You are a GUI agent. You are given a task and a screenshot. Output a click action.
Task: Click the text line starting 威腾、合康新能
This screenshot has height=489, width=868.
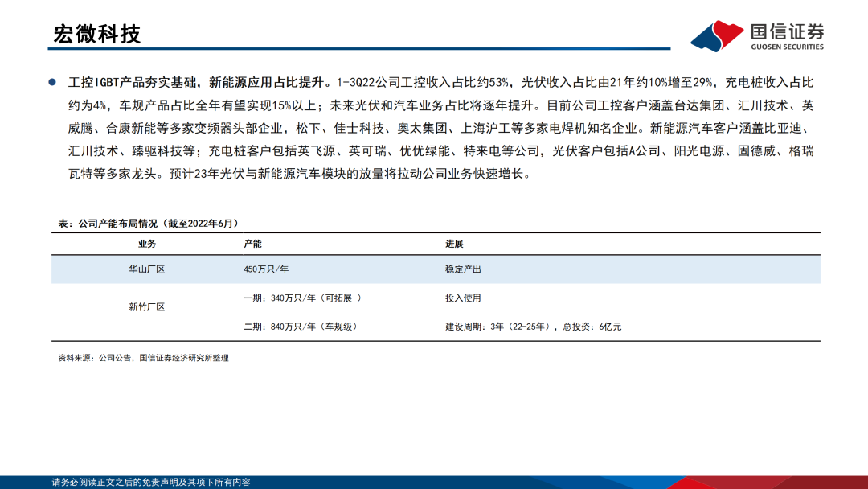[x=441, y=129]
